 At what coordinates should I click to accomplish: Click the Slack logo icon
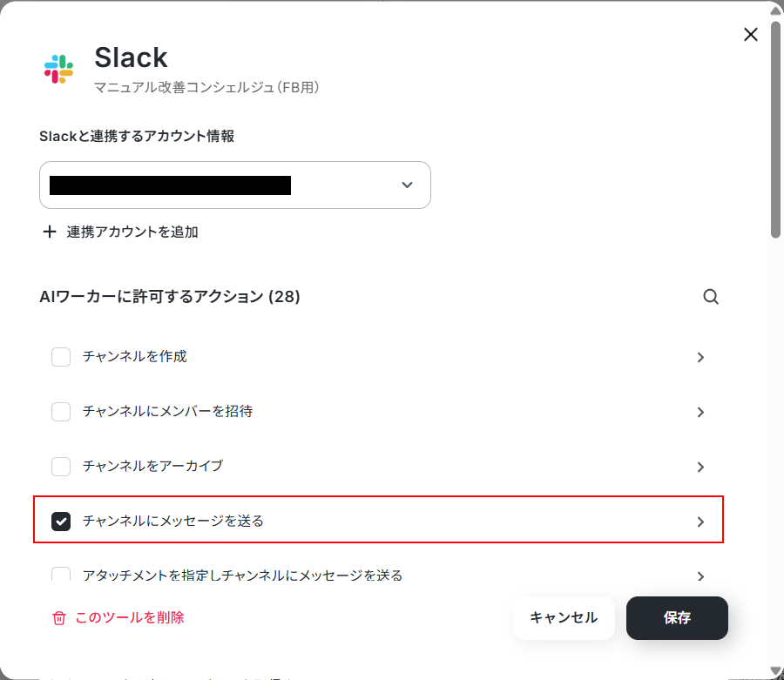tap(58, 70)
